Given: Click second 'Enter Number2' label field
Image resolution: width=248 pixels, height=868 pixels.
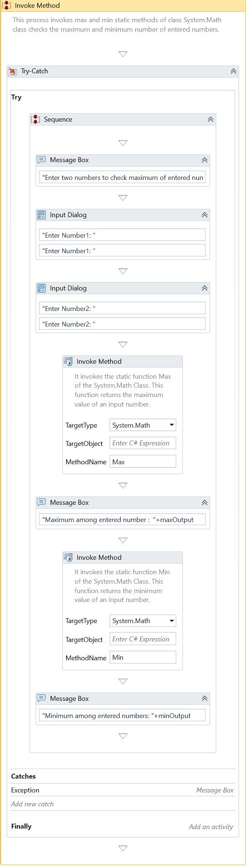Looking at the screenshot, I should [122, 324].
